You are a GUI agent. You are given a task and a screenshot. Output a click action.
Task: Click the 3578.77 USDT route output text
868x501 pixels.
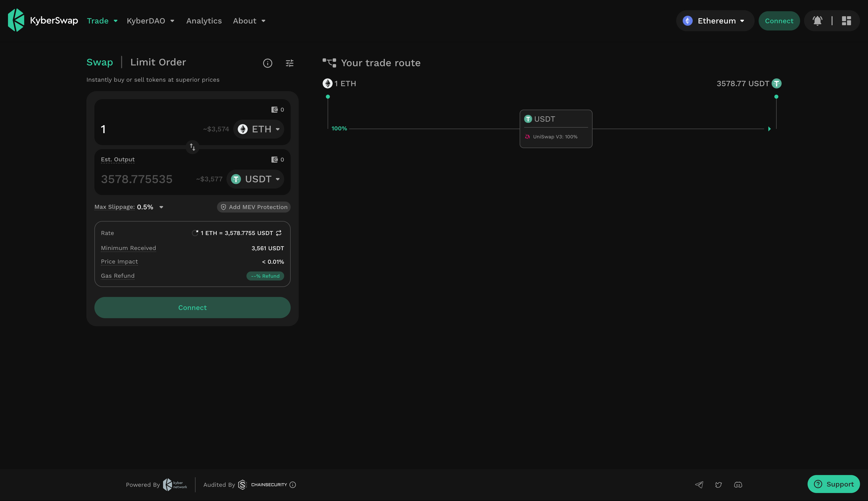(x=743, y=84)
